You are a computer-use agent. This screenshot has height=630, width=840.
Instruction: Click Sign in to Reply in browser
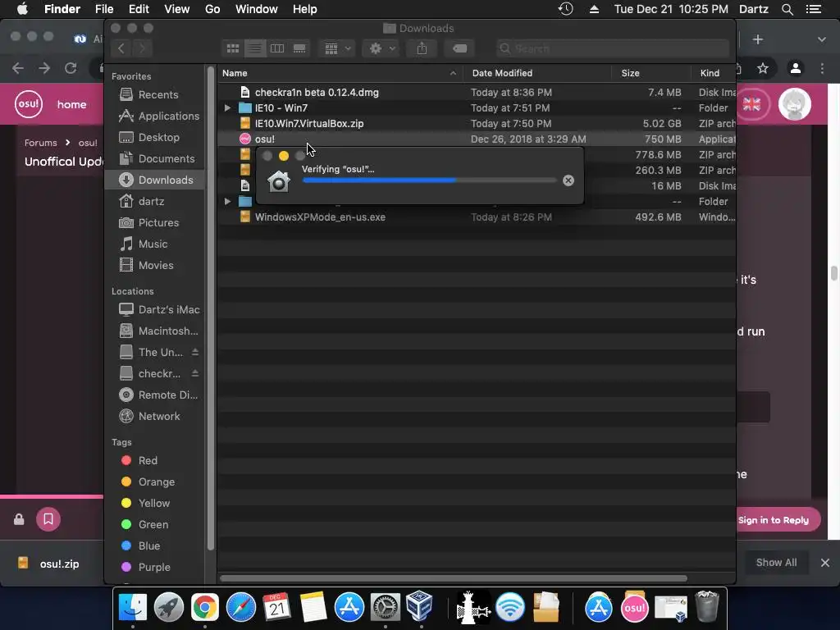773,520
